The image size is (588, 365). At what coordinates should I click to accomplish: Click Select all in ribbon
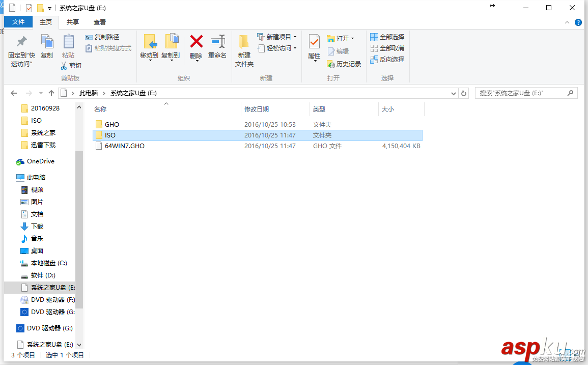pyautogui.click(x=387, y=37)
